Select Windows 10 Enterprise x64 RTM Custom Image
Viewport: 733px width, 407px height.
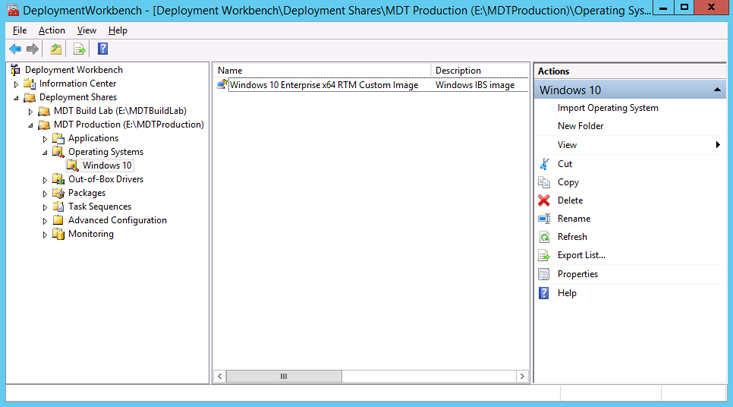click(x=323, y=86)
